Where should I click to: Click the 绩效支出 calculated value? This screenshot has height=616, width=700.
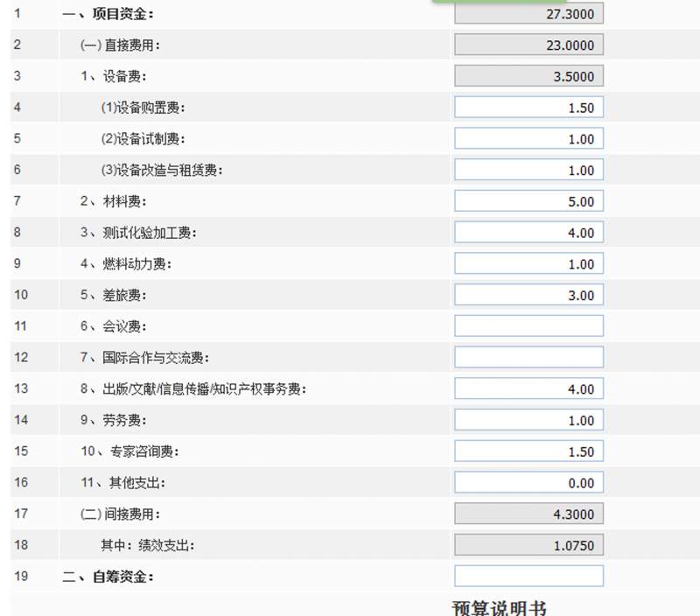529,544
